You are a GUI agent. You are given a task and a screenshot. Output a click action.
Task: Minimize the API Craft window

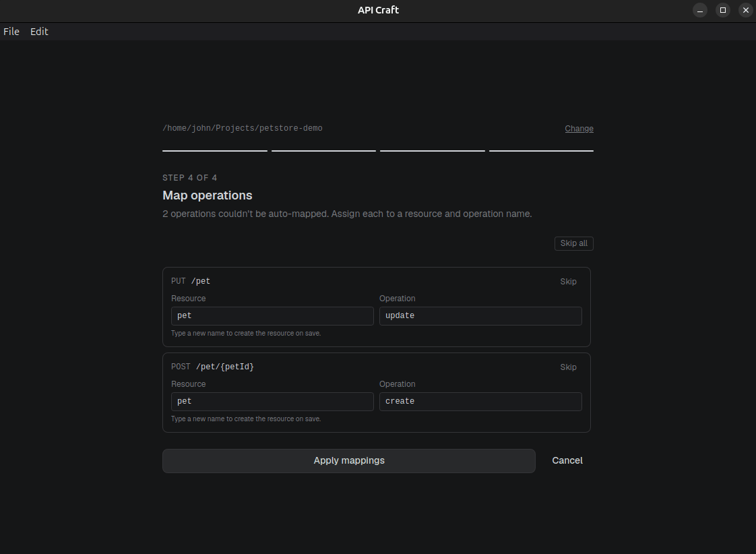point(700,10)
